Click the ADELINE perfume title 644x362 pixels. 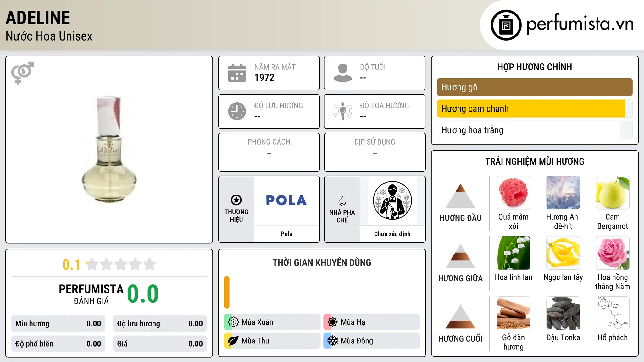click(x=38, y=18)
